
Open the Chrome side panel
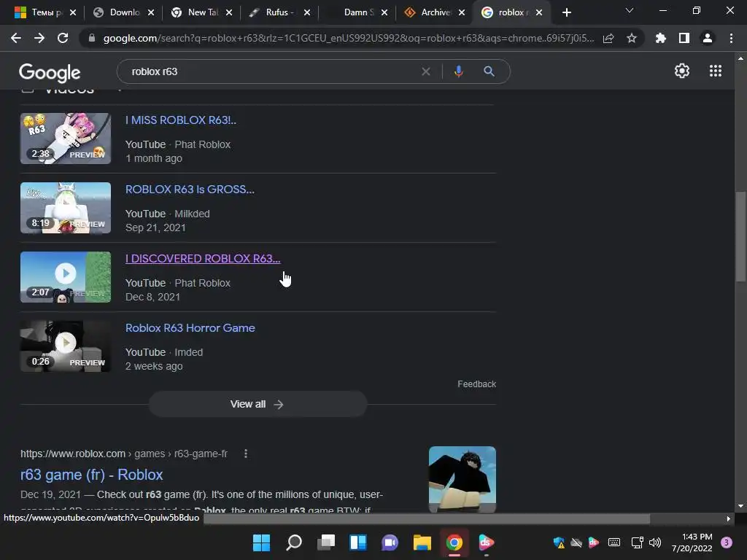pos(684,38)
